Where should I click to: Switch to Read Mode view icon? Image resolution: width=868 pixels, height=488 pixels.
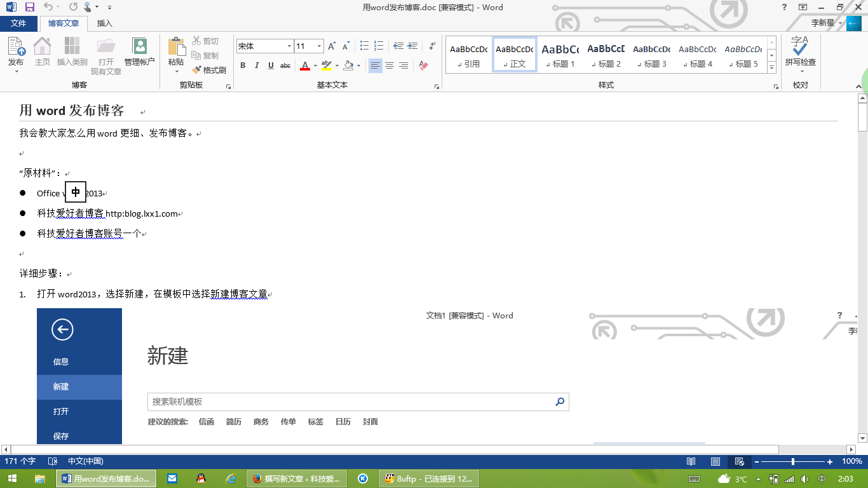691,461
